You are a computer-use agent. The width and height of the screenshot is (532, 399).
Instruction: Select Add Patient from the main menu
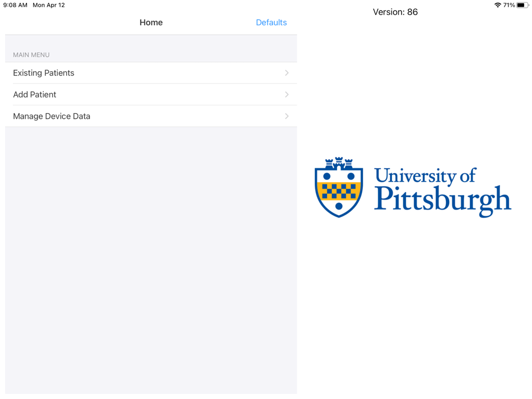click(x=35, y=94)
